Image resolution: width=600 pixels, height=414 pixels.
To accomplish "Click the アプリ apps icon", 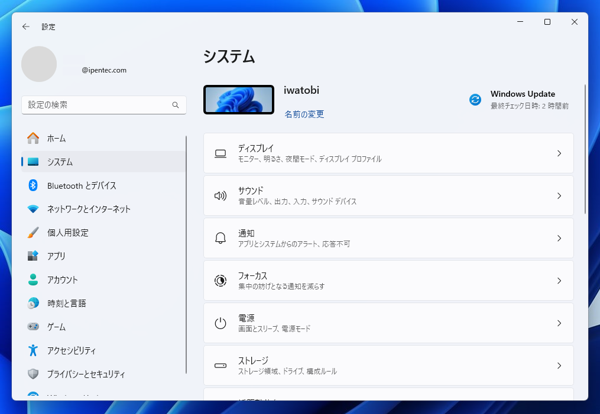I will coord(33,256).
